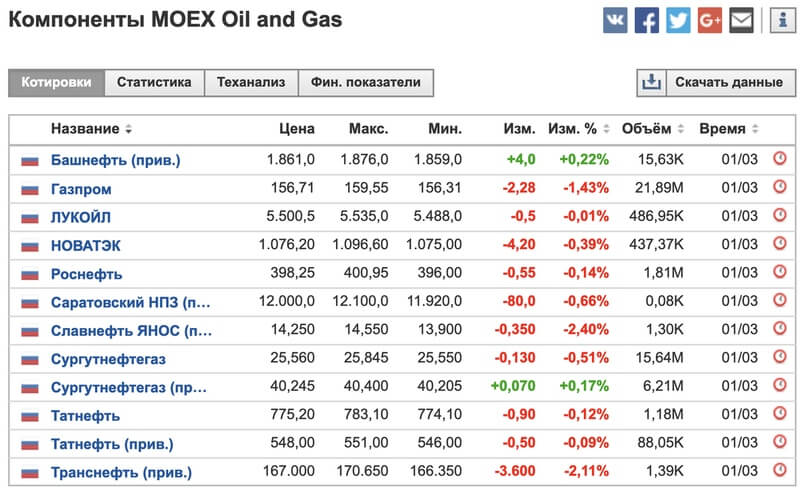The width and height of the screenshot is (807, 496).
Task: Sort table by Название column arrows
Action: (x=128, y=130)
